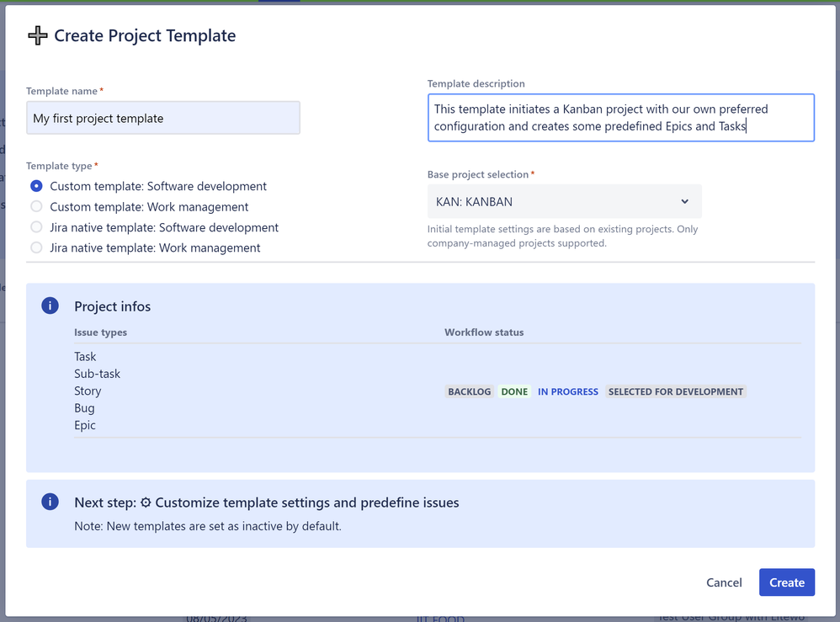Screen dimensions: 840x622
Task: Click the Create button
Action: click(x=786, y=582)
